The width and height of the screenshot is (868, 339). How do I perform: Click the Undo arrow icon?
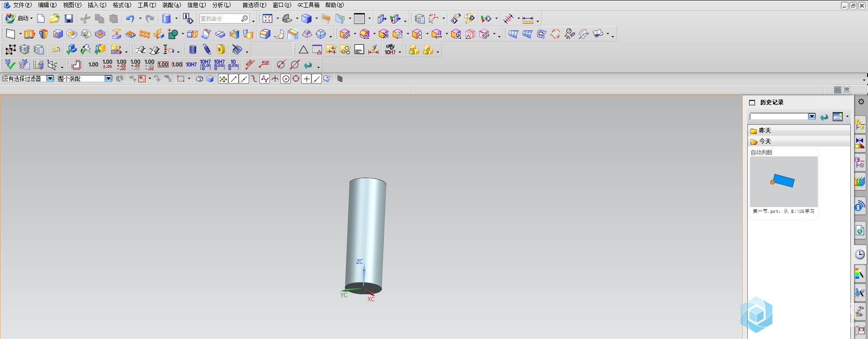(130, 19)
